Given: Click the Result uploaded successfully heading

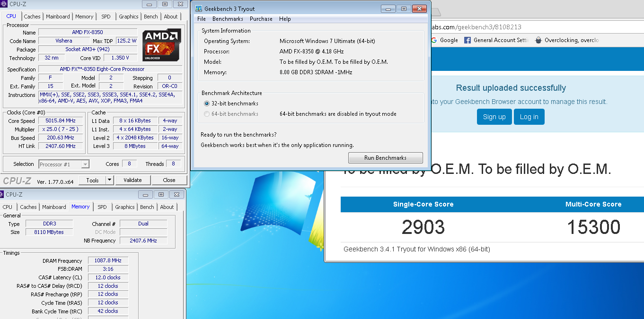Looking at the screenshot, I should tap(511, 88).
